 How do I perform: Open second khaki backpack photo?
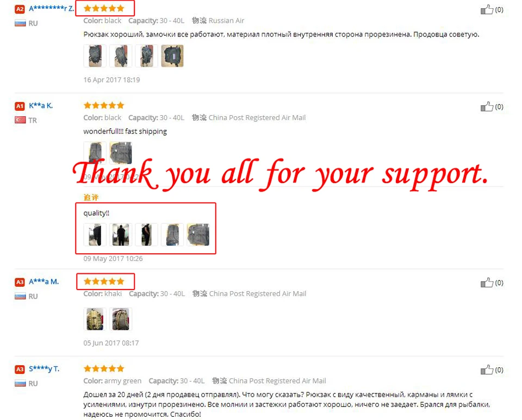[x=121, y=319]
